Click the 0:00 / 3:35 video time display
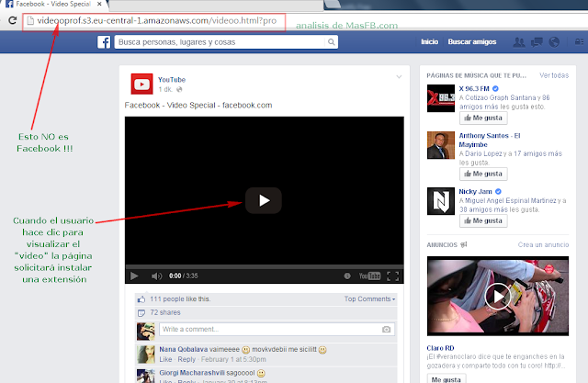 (184, 276)
